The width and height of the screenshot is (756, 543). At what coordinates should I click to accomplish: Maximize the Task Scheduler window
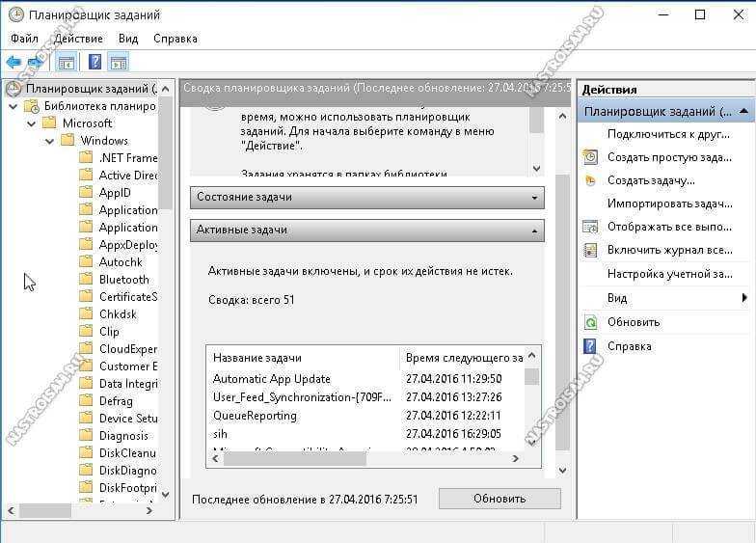[700, 15]
